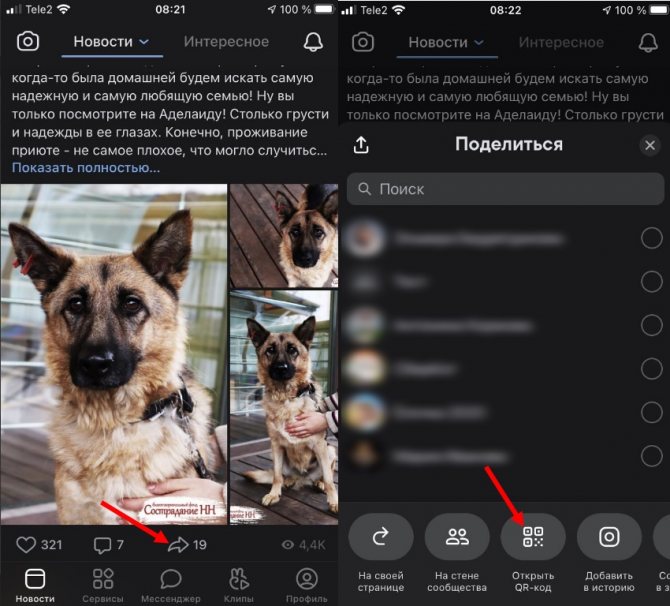Select third contact radio circle
The image size is (670, 606).
[x=652, y=325]
